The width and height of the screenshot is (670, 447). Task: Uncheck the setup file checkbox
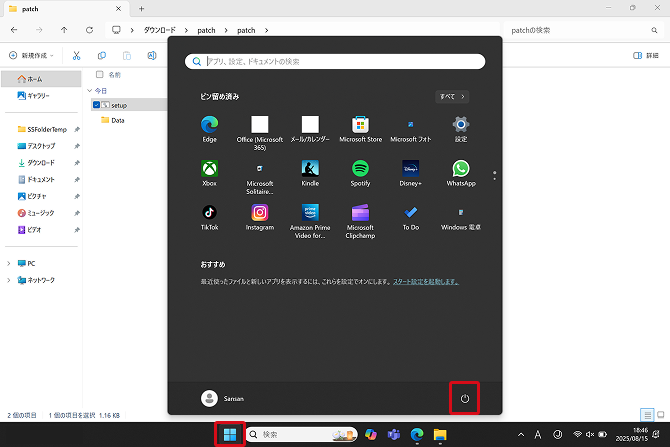click(96, 105)
